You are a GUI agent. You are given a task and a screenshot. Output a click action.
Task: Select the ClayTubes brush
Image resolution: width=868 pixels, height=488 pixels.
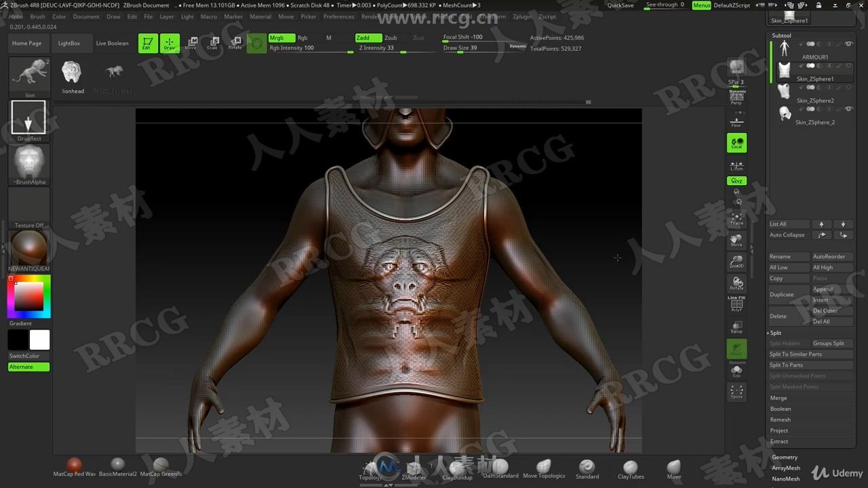(x=631, y=469)
